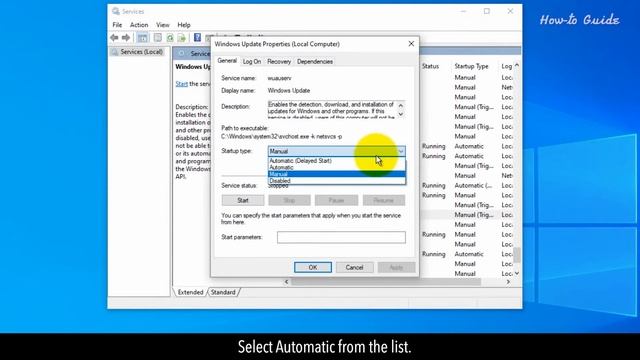Switch to the Standard view tab
Viewport: 640px width, 360px height.
223,292
